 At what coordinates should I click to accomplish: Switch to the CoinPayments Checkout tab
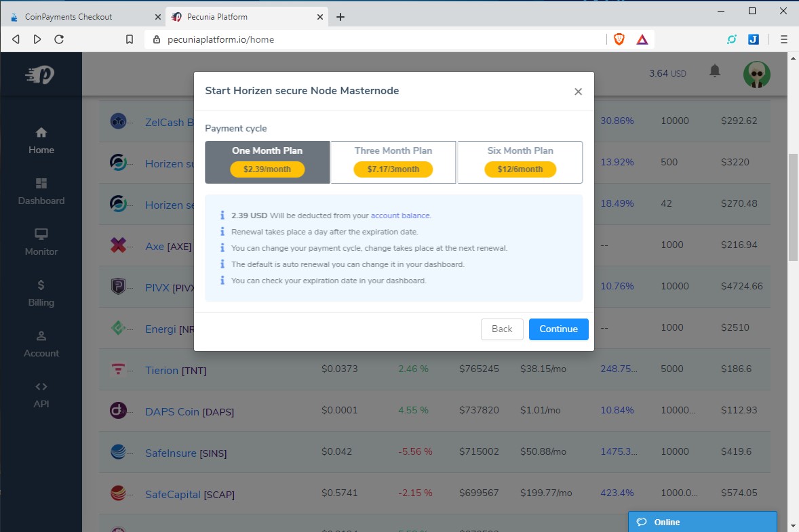(x=83, y=17)
